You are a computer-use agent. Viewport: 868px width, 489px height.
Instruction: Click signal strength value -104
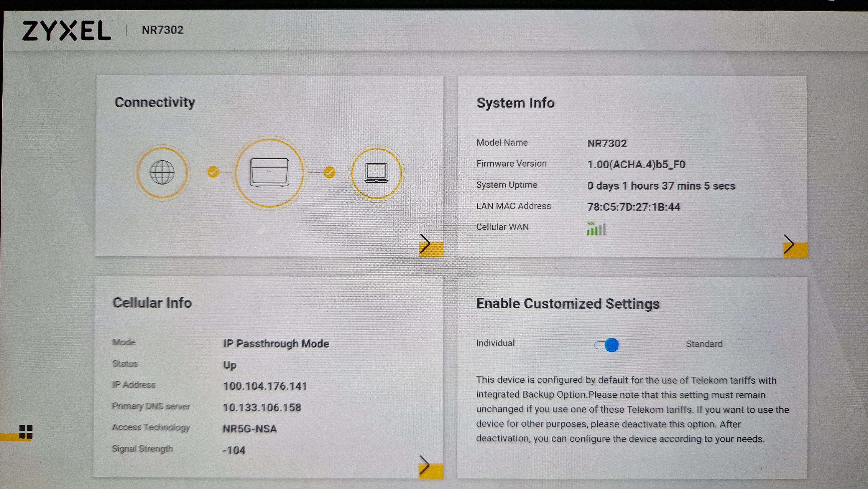(x=234, y=450)
